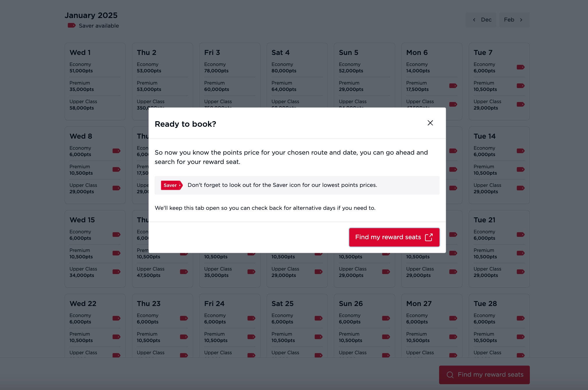Select the Wed 1 date card
Screen dimensions: 588x390
pos(95,81)
